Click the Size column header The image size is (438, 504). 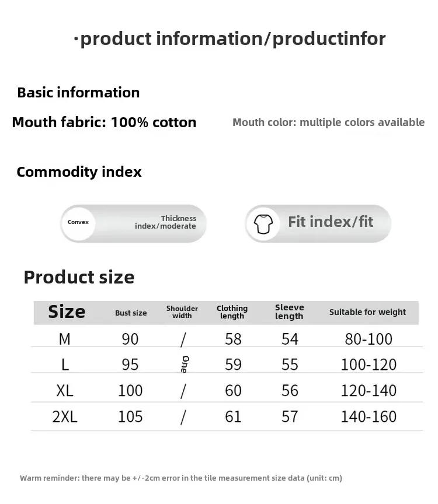[x=67, y=311]
